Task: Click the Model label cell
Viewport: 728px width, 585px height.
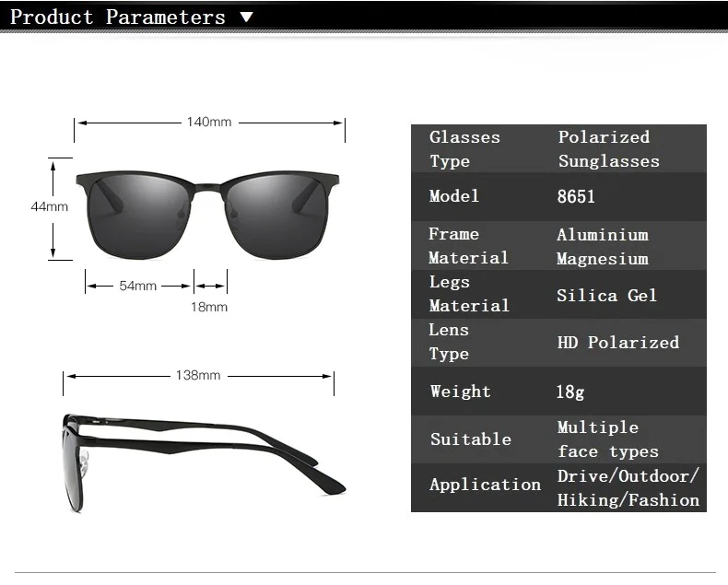Action: click(x=454, y=196)
